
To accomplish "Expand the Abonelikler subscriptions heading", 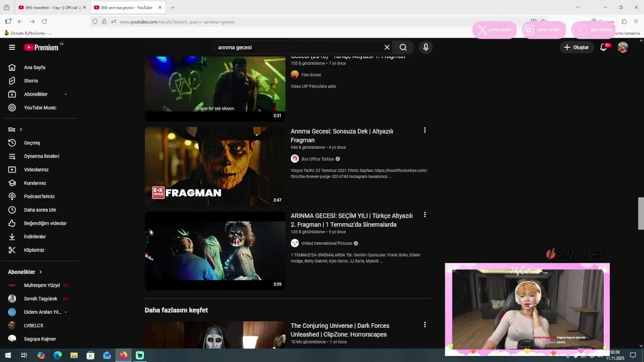I will click(x=25, y=272).
